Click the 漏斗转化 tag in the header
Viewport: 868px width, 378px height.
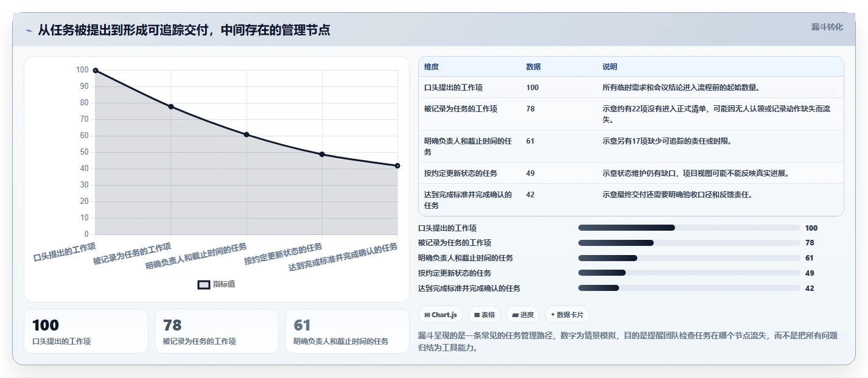[x=827, y=27]
